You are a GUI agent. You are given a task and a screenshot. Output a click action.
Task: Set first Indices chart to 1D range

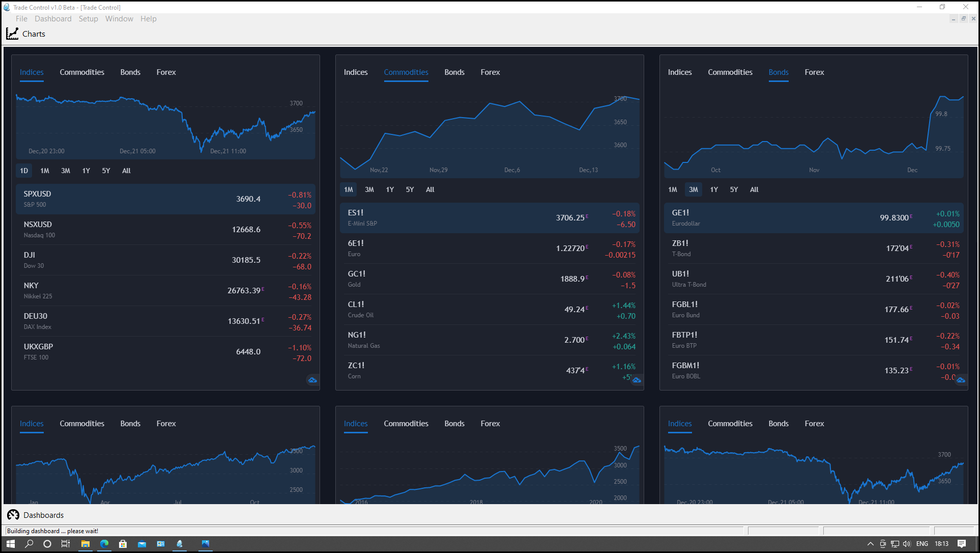click(24, 171)
